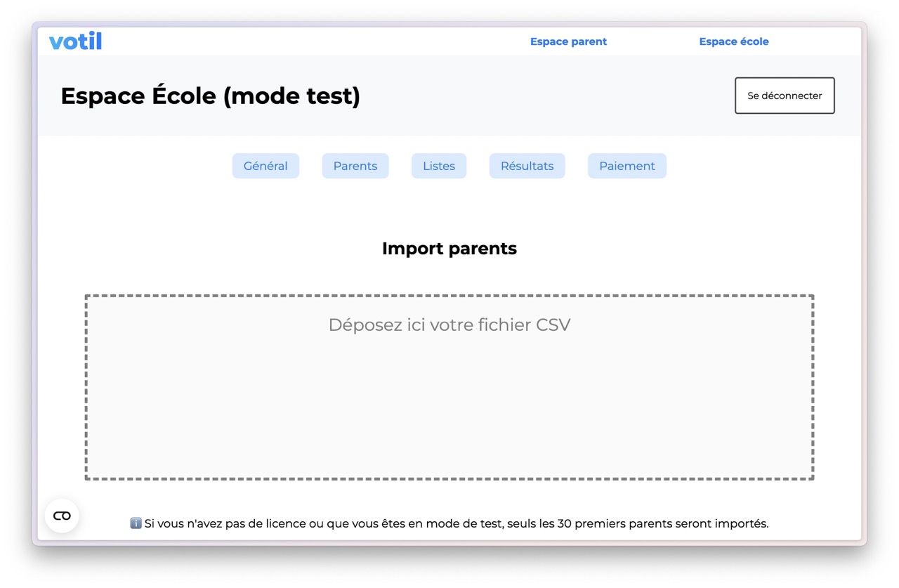Image resolution: width=899 pixels, height=588 pixels.
Task: Open the Général tab
Action: [x=265, y=166]
